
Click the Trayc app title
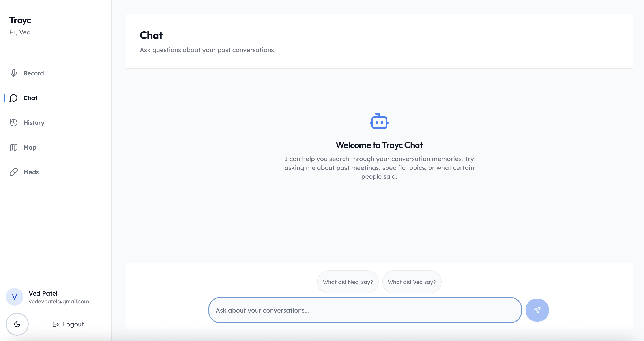tap(20, 20)
